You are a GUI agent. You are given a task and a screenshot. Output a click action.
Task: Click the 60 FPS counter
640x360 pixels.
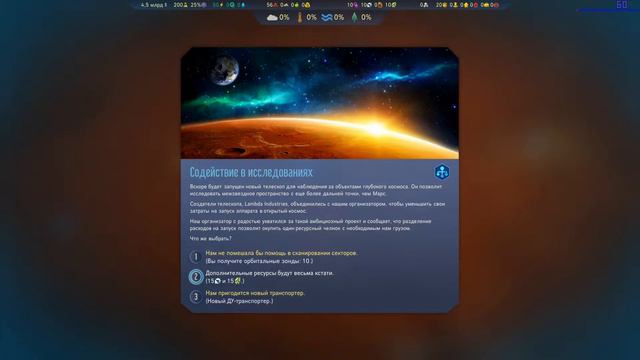pyautogui.click(x=622, y=4)
